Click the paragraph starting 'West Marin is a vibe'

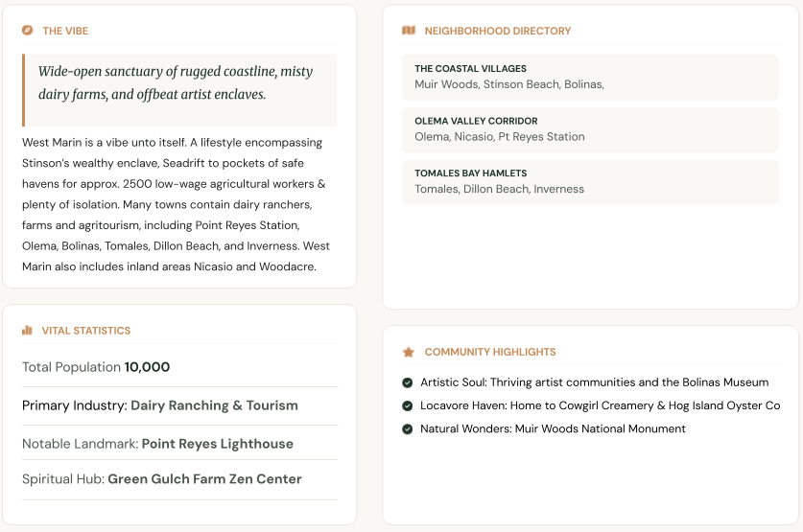(x=176, y=204)
